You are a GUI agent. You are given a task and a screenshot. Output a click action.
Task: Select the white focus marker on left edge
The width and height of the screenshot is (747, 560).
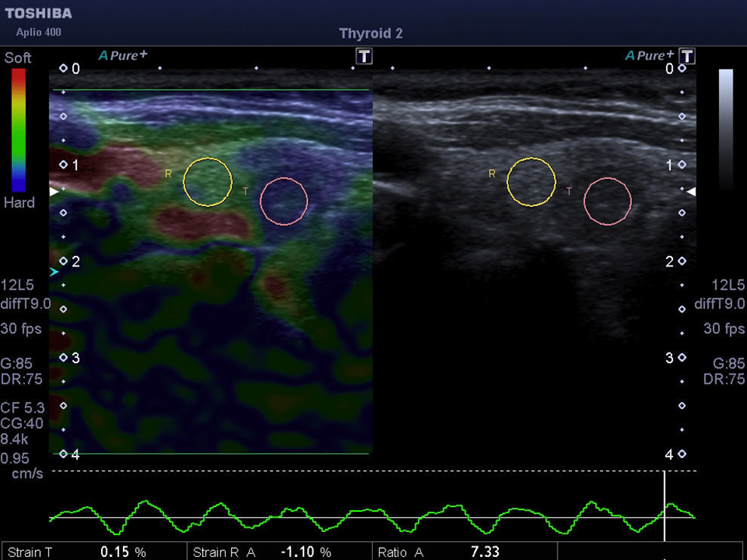point(54,192)
